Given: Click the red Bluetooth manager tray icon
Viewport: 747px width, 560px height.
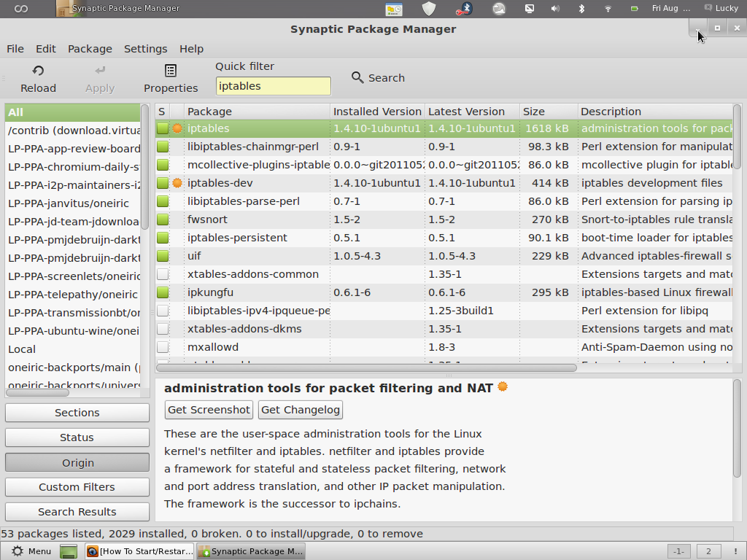Looking at the screenshot, I should pyautogui.click(x=463, y=9).
